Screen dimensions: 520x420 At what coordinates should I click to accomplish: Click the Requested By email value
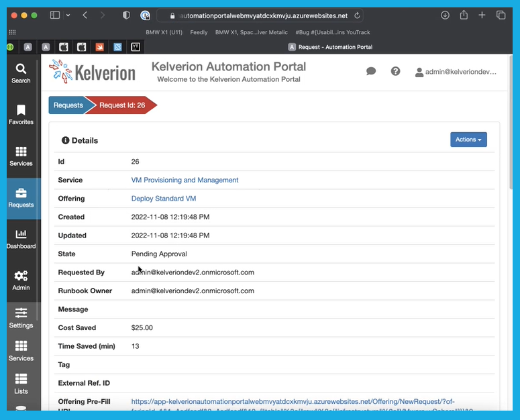coord(193,272)
